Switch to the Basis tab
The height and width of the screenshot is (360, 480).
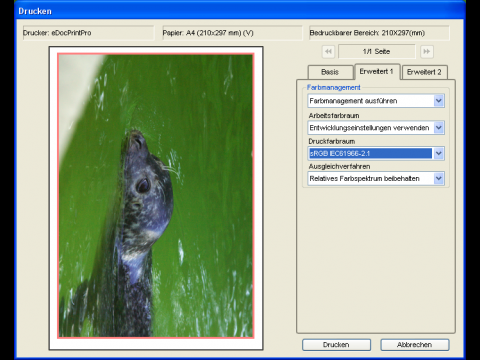(x=330, y=72)
